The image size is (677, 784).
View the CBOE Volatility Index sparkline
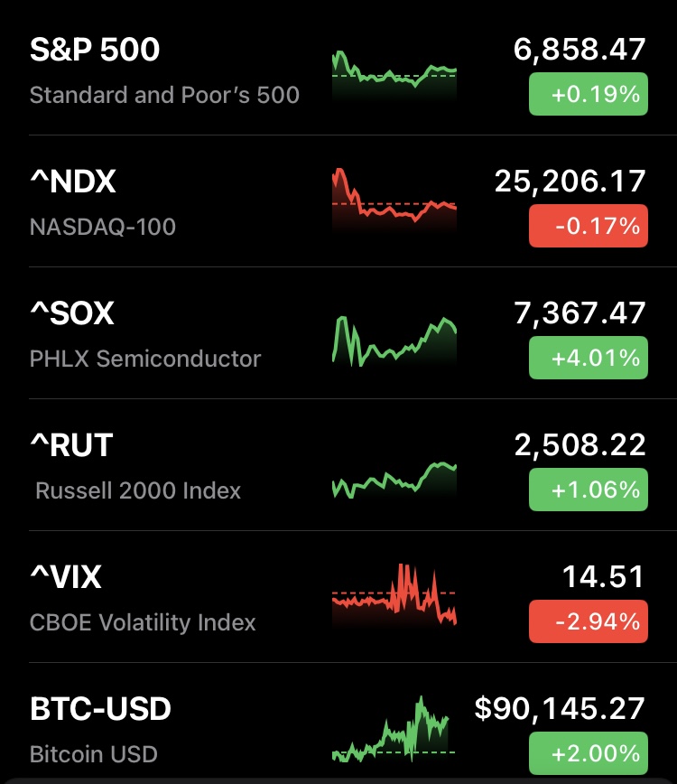[394, 594]
